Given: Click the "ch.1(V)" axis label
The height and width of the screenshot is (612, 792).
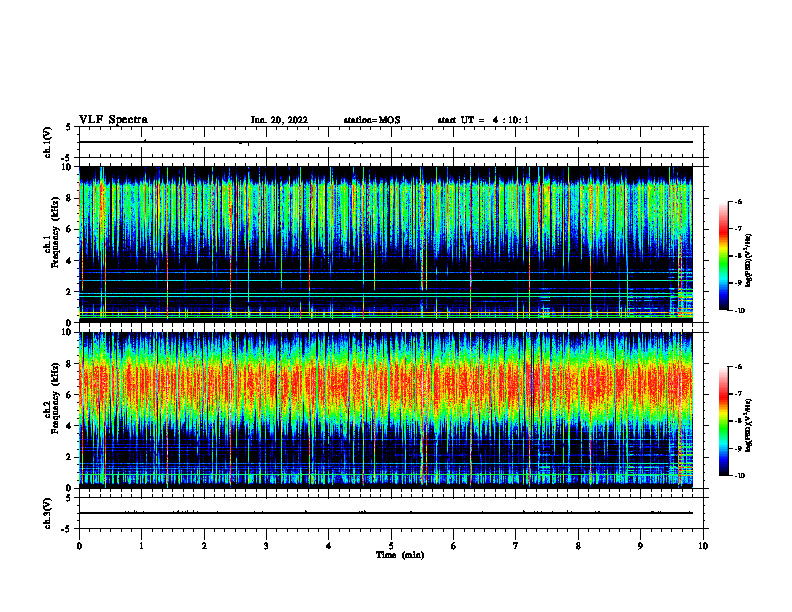Looking at the screenshot, I should pos(48,142).
